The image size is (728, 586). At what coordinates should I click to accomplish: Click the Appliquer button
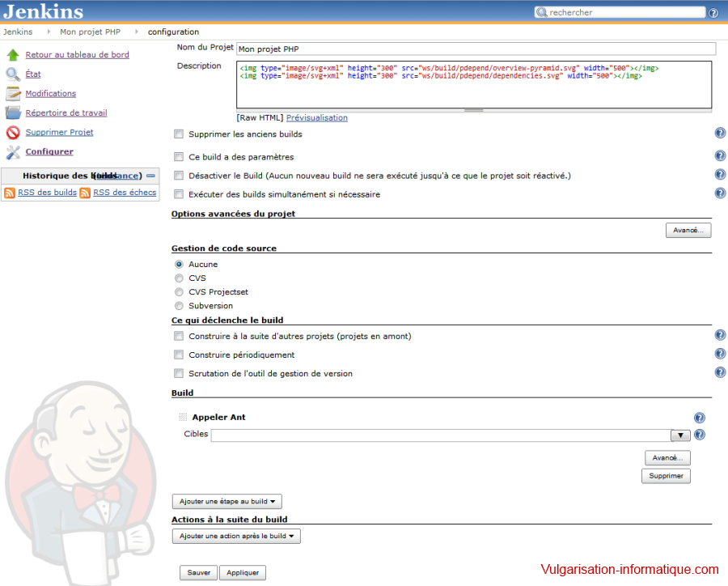243,573
